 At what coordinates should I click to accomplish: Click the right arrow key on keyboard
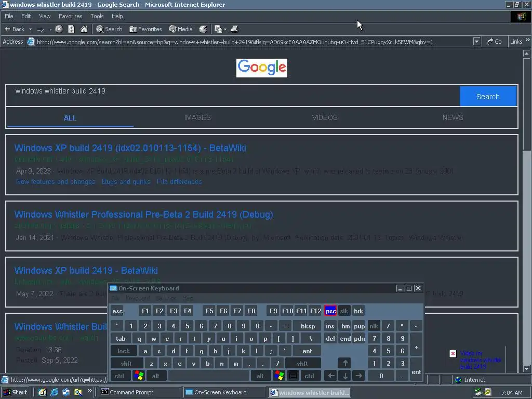[358, 376]
